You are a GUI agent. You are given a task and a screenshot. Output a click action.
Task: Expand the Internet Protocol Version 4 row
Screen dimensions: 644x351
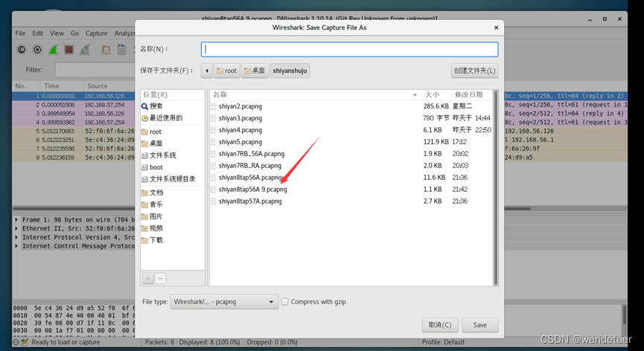point(16,237)
